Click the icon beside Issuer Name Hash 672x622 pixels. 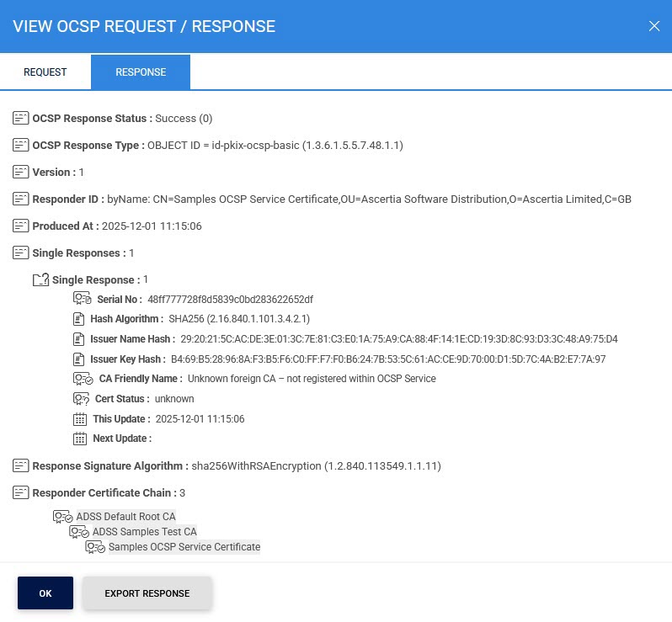click(80, 339)
